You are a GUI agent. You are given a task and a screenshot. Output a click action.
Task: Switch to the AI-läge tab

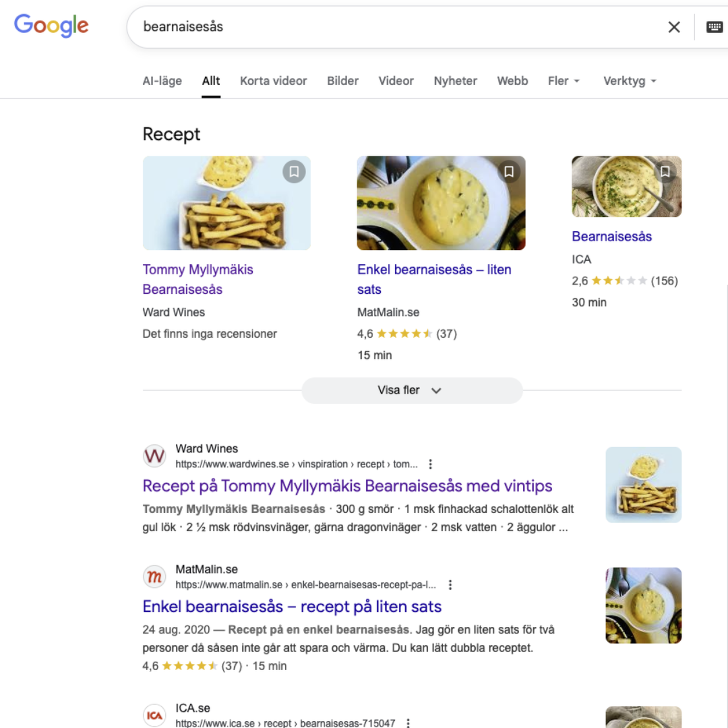click(x=162, y=81)
